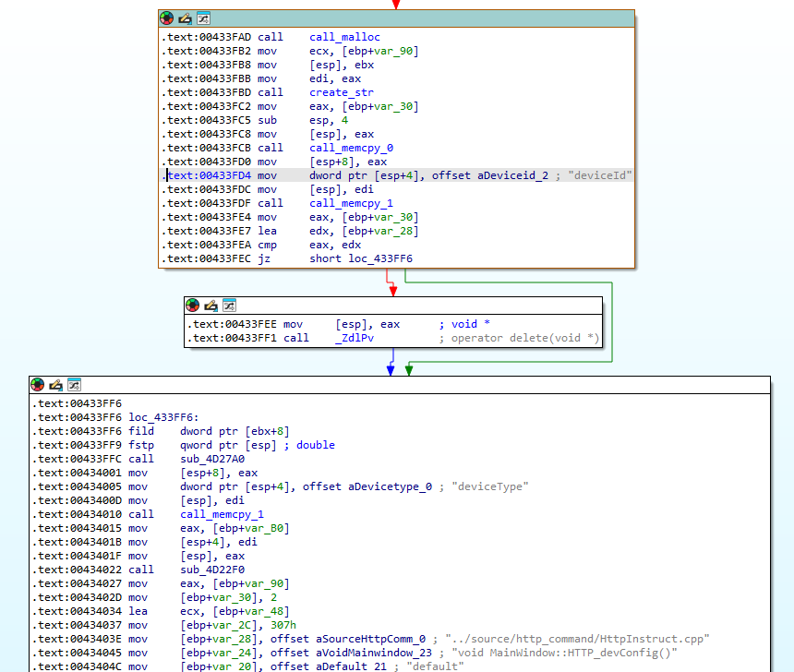Image resolution: width=794 pixels, height=672 pixels.
Task: Click the title bar of the top node
Action: click(x=415, y=18)
